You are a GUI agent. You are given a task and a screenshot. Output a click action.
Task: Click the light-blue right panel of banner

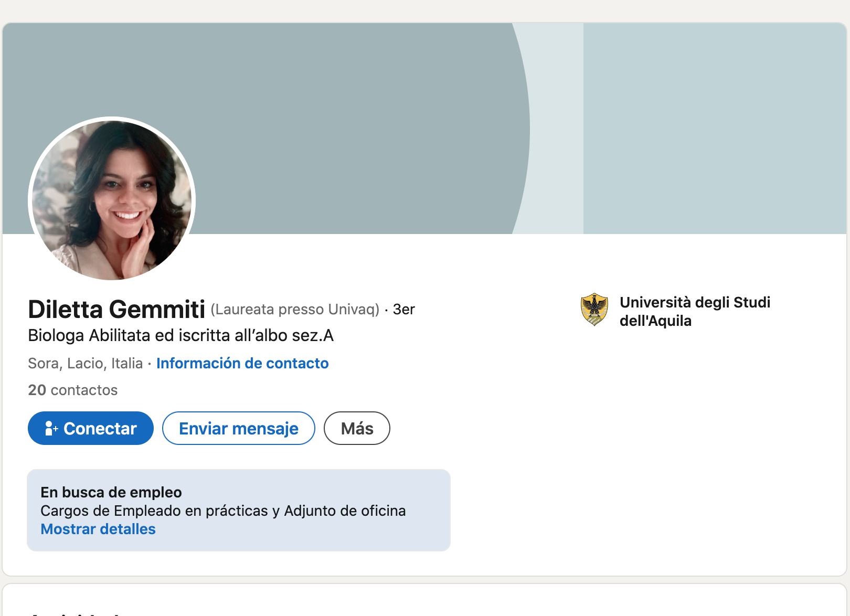click(x=714, y=126)
